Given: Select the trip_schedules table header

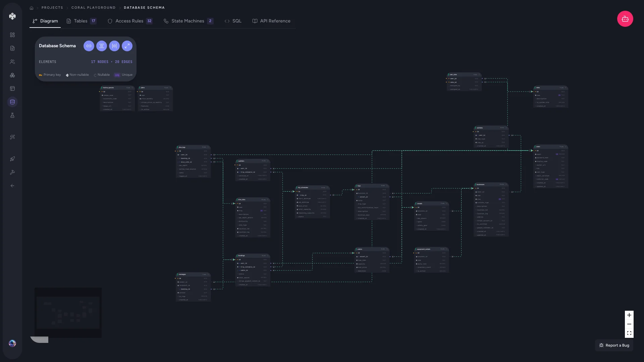Looking at the screenshot, I should [x=312, y=187].
